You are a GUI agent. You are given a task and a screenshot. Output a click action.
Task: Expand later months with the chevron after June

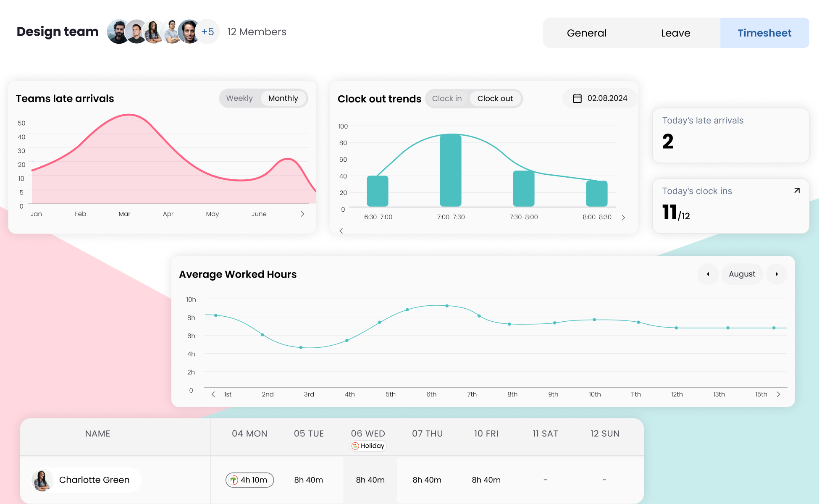[302, 213]
